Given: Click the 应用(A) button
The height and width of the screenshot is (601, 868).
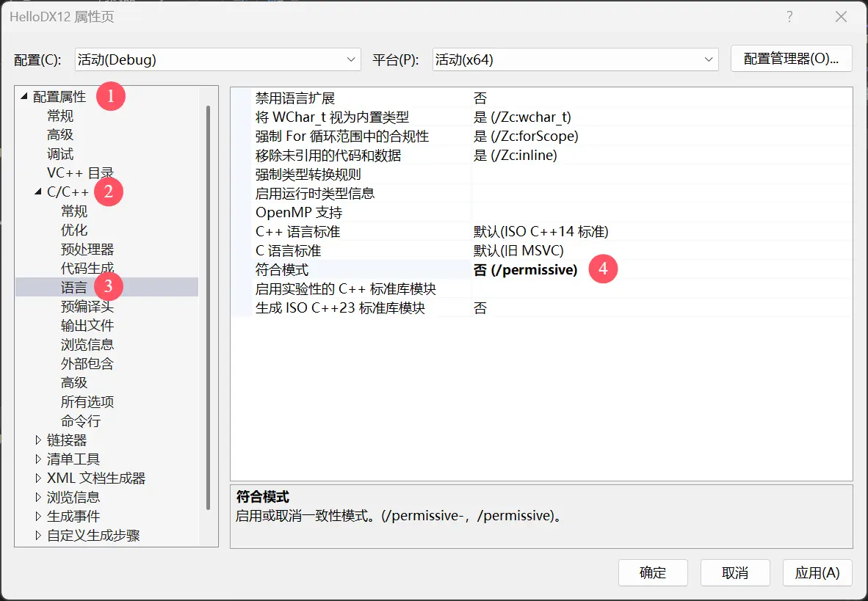Looking at the screenshot, I should 817,572.
